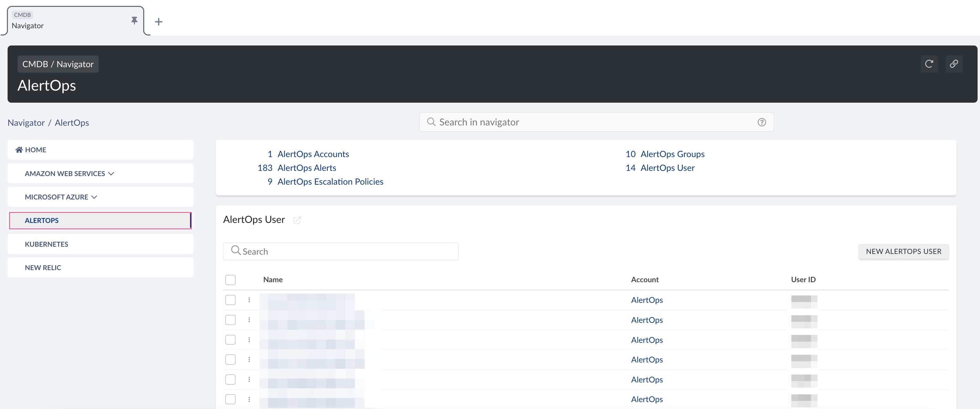Screen dimensions: 980x409
Task: Select all users with header checkbox
Action: tap(230, 280)
